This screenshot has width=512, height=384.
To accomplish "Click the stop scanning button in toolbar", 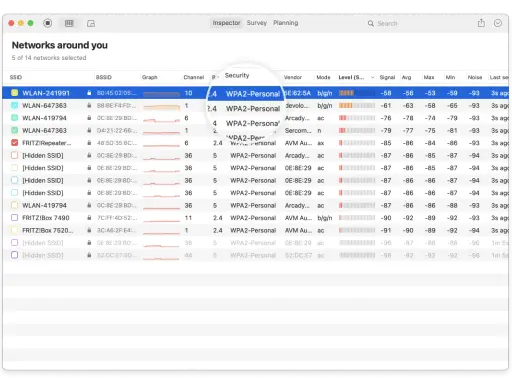I will click(48, 23).
